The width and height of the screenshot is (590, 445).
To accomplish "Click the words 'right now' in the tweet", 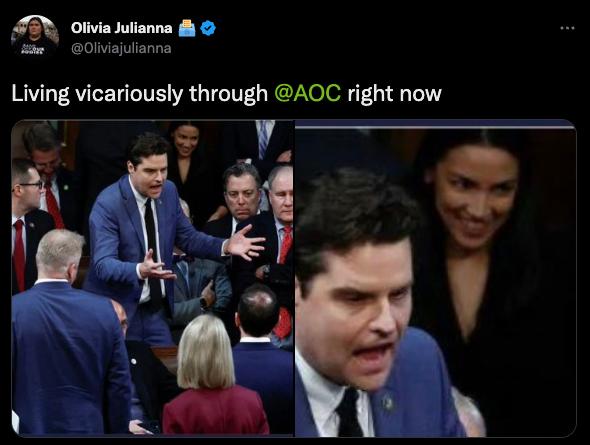I will click(x=394, y=93).
